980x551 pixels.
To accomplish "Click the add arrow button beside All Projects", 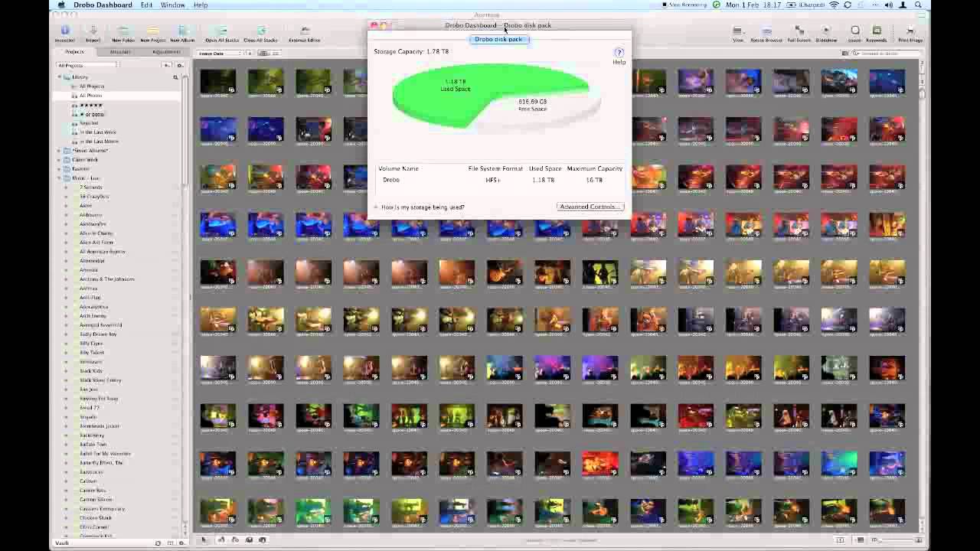I will [167, 66].
